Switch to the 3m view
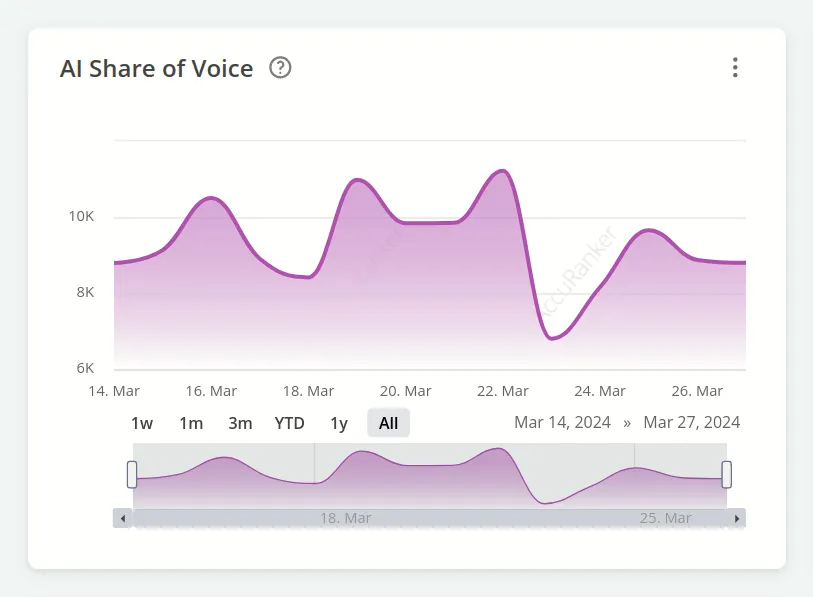Viewport: 813px width, 597px height. 239,423
